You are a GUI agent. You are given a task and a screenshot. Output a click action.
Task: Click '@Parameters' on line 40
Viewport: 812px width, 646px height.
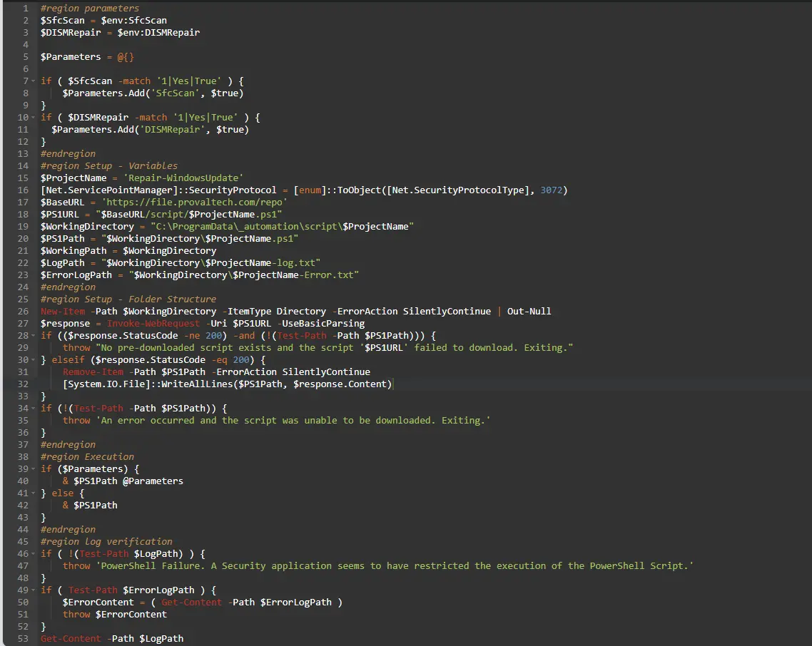(x=153, y=481)
